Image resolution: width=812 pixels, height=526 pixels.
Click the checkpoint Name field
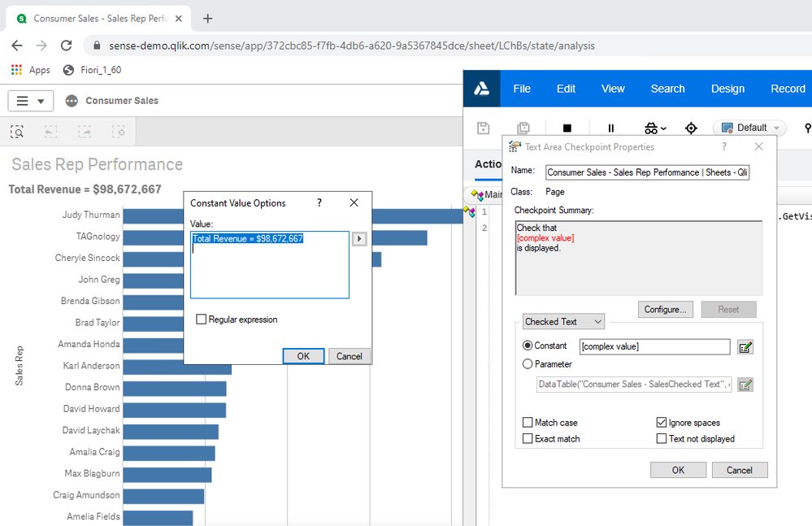(647, 172)
